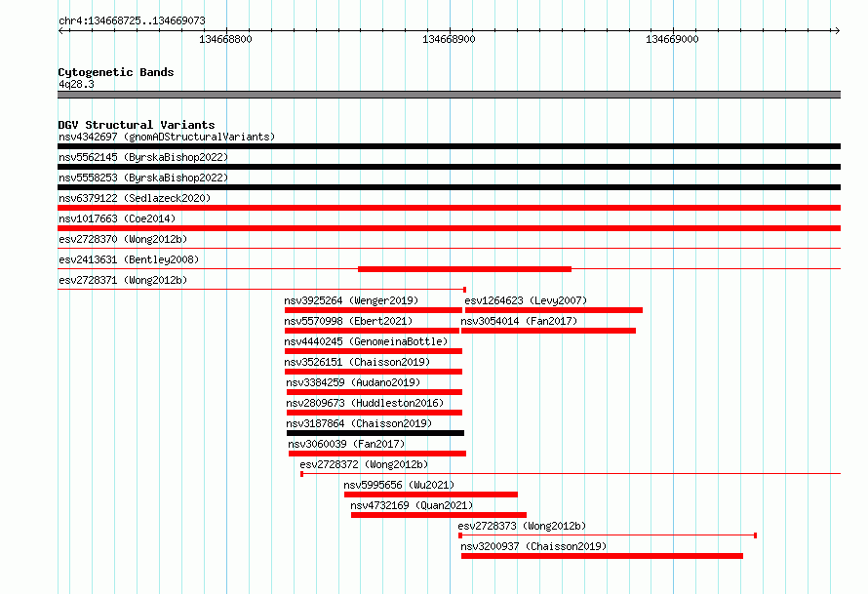Click the left arrowhead of the ruler
The image size is (868, 594).
[60, 31]
